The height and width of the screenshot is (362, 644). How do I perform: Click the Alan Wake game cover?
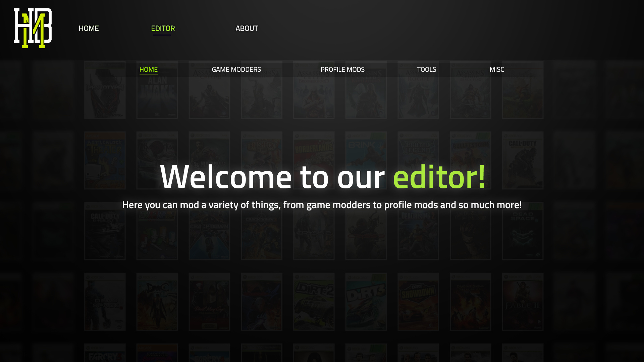[157, 97]
